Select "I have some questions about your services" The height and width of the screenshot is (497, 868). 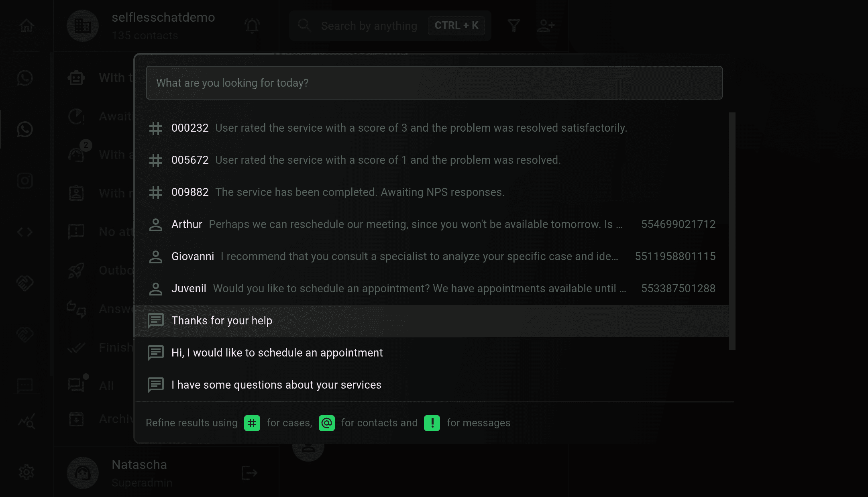coord(431,385)
